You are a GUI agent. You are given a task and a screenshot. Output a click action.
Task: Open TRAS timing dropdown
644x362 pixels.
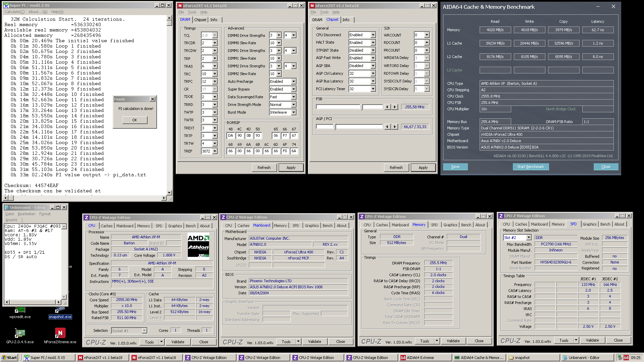pyautogui.click(x=215, y=66)
